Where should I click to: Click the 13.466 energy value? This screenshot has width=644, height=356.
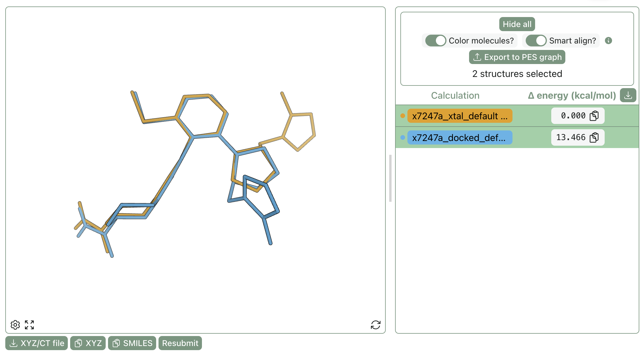coord(571,137)
